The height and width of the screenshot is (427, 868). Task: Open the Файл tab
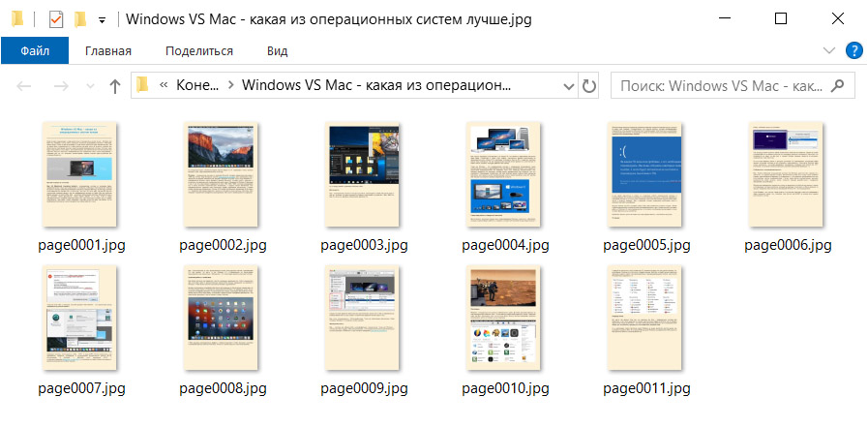[35, 51]
